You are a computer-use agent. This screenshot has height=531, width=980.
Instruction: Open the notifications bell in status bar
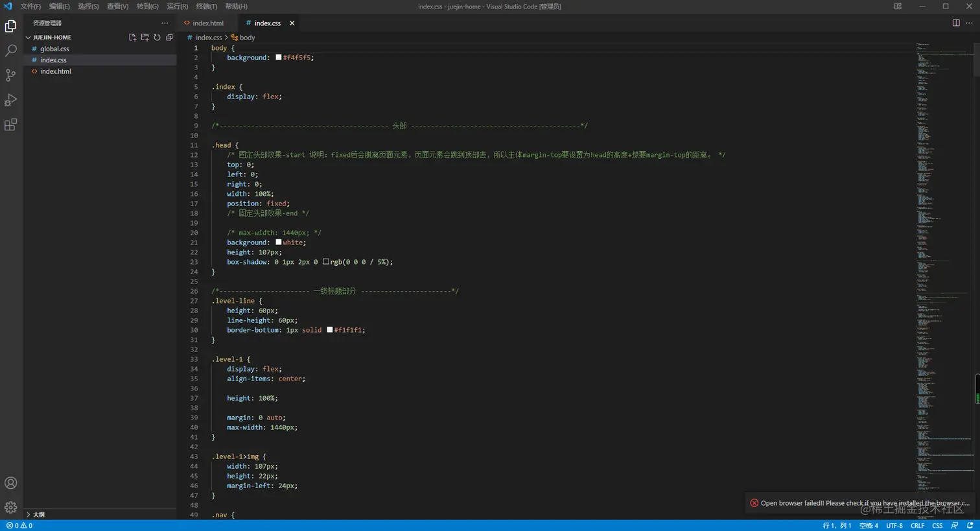(970, 526)
